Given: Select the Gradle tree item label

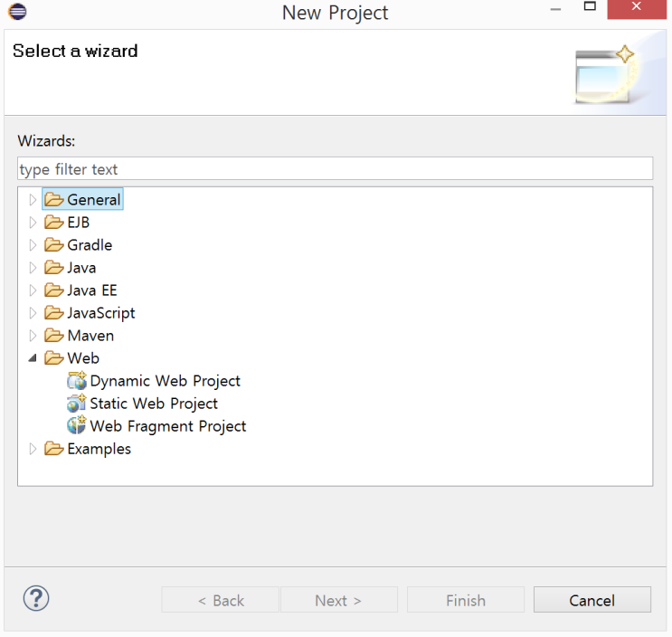Looking at the screenshot, I should (x=90, y=245).
